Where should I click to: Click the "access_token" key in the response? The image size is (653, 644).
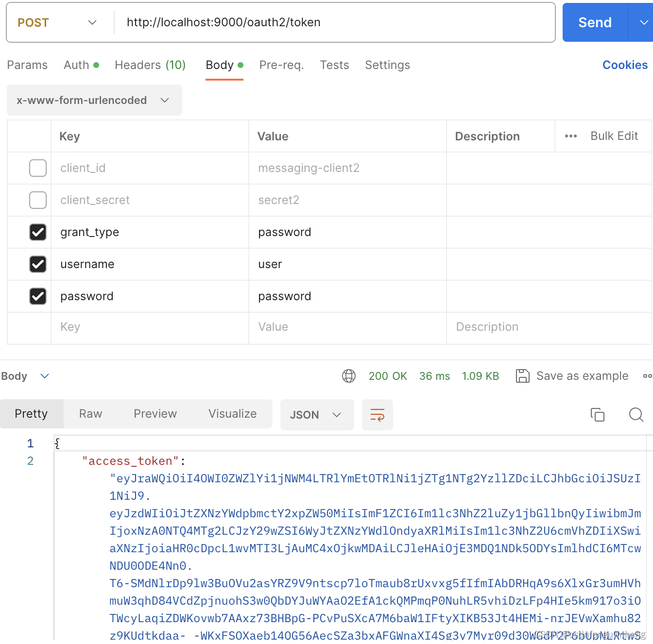tap(131, 461)
